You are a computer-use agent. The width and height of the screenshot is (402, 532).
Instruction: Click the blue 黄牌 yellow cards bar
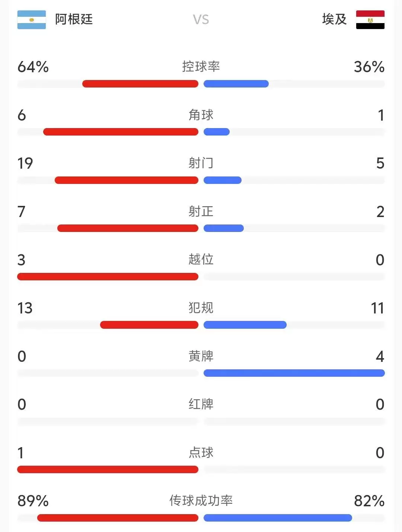[x=294, y=373]
